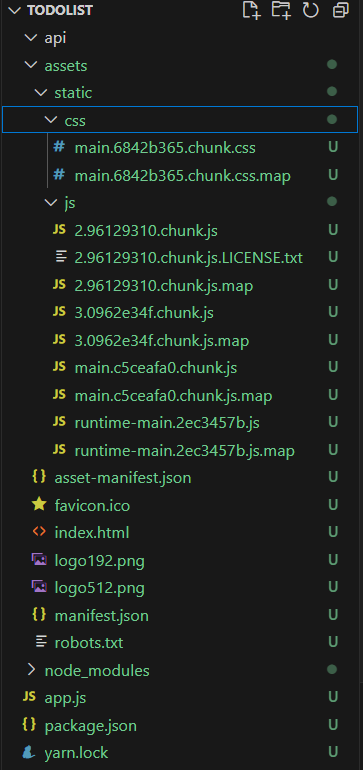Click JSON braces icon of package.json
Image resolution: width=363 pixels, height=770 pixels.
click(x=29, y=724)
